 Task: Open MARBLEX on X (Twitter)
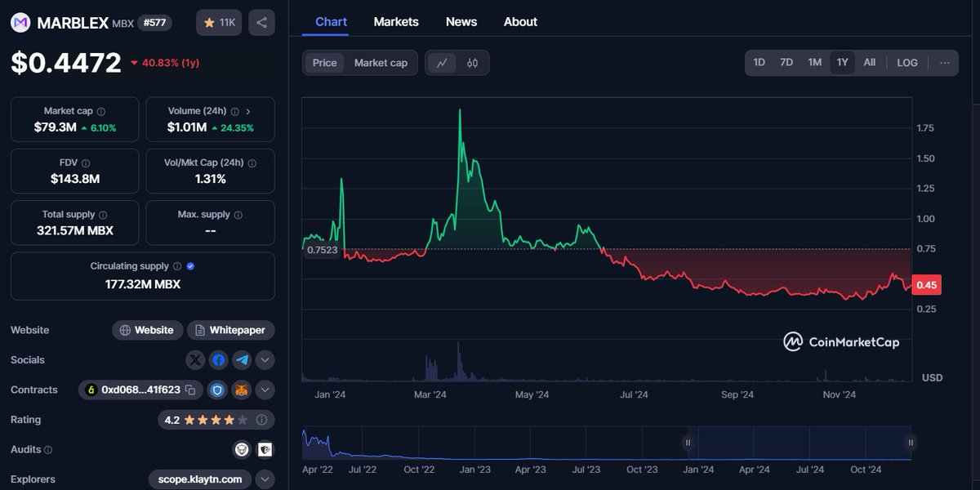194,359
